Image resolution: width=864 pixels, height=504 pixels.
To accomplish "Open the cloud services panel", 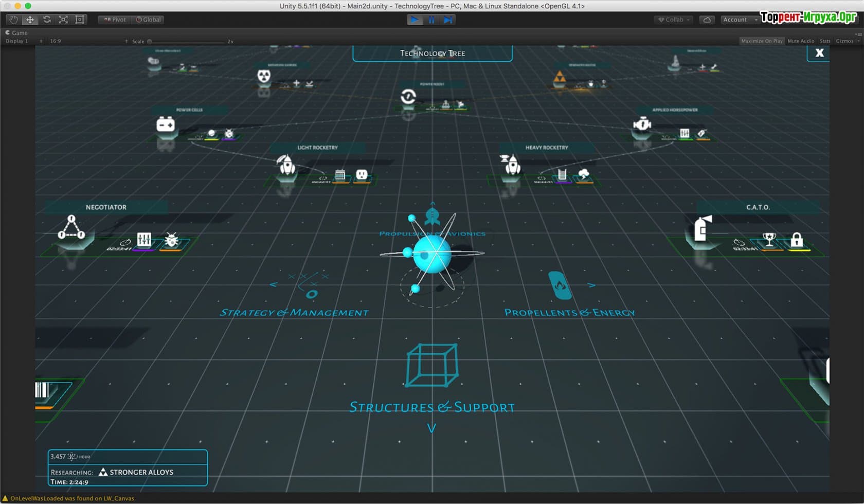I will (707, 20).
